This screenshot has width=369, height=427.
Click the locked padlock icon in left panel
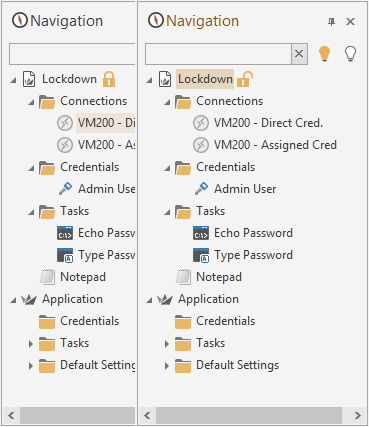click(109, 79)
